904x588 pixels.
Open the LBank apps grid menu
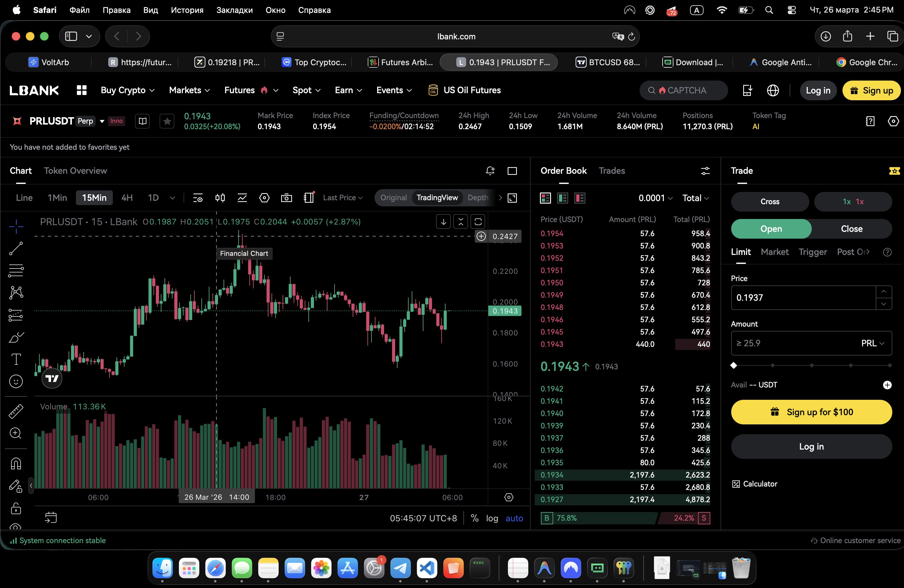(x=82, y=90)
